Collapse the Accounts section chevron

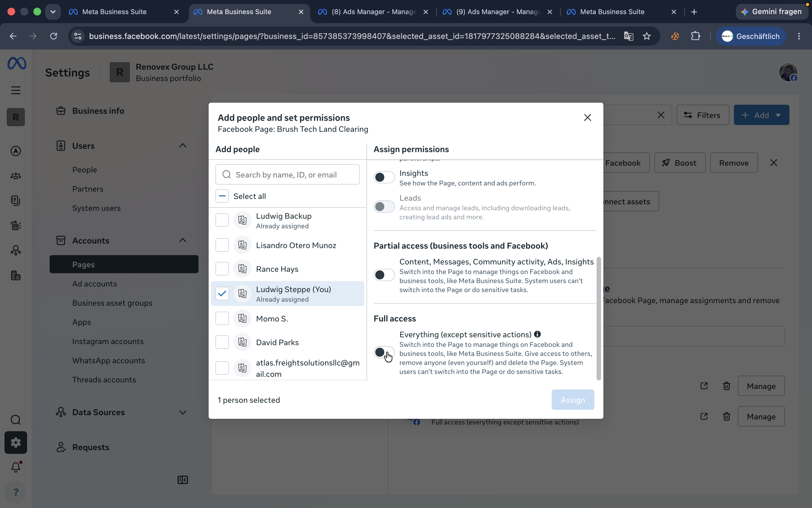tap(182, 240)
